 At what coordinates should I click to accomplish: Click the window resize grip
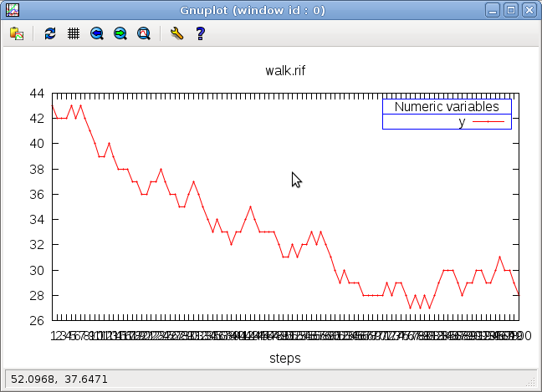coord(530,382)
